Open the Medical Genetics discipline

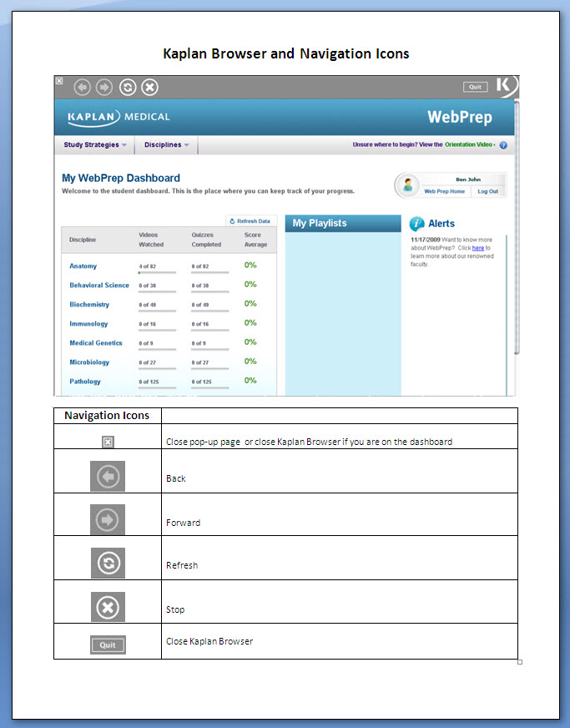[x=96, y=342]
